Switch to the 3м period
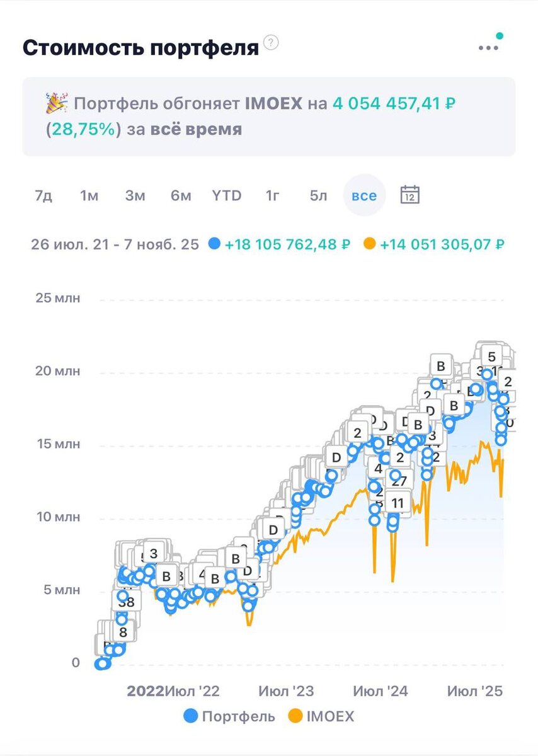The height and width of the screenshot is (756, 538). 135,195
